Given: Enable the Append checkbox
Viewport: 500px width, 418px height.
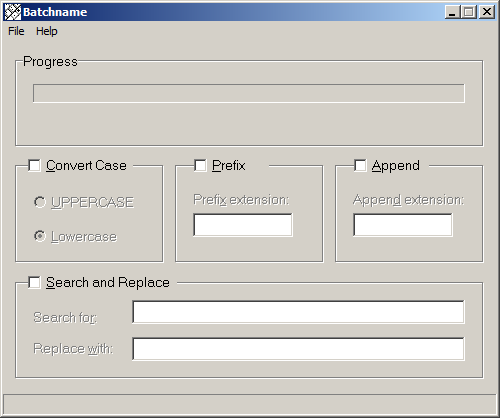Looking at the screenshot, I should [360, 165].
